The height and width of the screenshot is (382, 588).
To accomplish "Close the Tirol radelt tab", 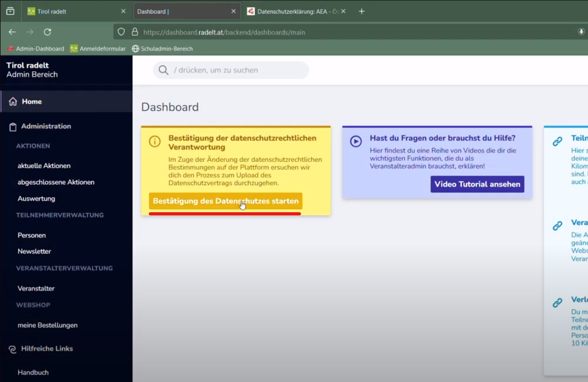I will pyautogui.click(x=123, y=11).
